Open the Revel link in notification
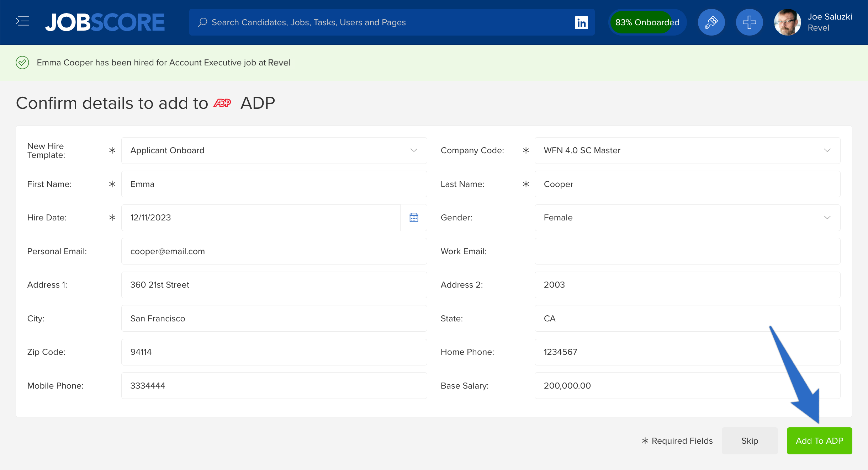The height and width of the screenshot is (470, 868). pyautogui.click(x=279, y=63)
